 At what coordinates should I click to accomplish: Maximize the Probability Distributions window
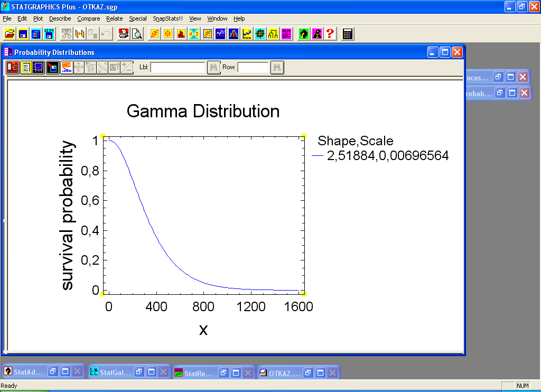pos(445,52)
